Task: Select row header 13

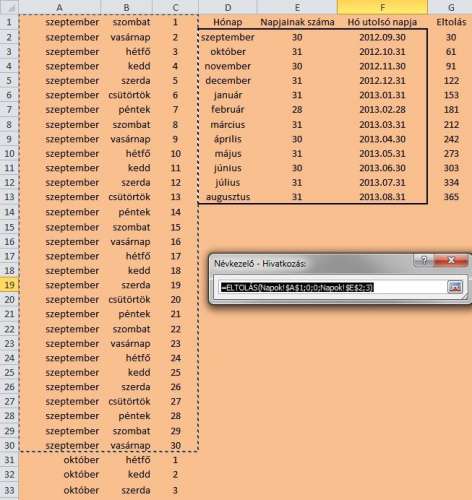Action: click(9, 197)
